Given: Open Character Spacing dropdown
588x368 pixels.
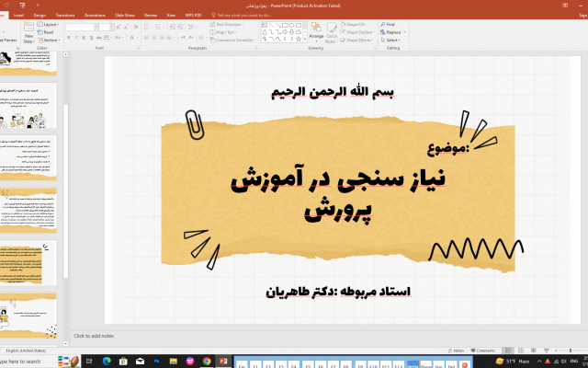Looking at the screenshot, I should click(x=107, y=38).
